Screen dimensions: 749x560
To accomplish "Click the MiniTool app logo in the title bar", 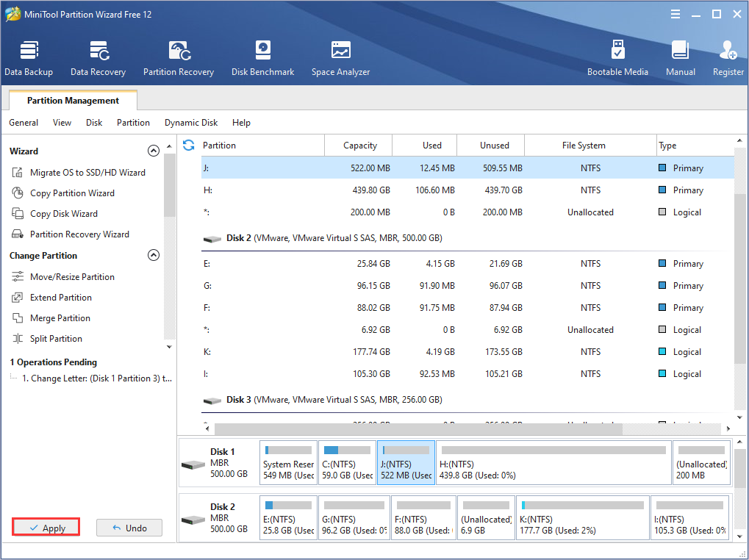I will point(12,14).
